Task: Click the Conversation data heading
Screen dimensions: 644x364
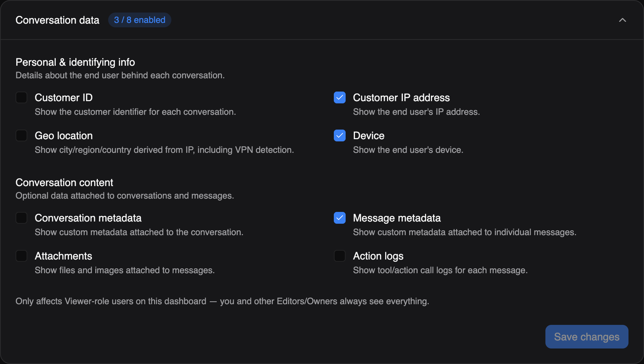Action: point(57,20)
